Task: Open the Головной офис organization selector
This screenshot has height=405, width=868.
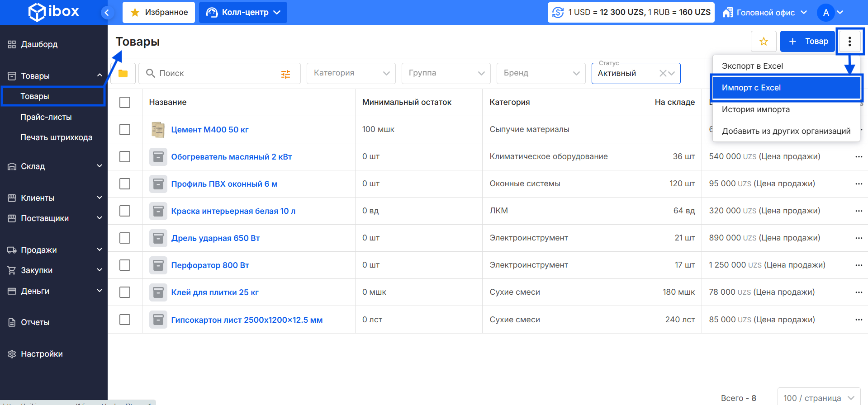Action: click(764, 13)
